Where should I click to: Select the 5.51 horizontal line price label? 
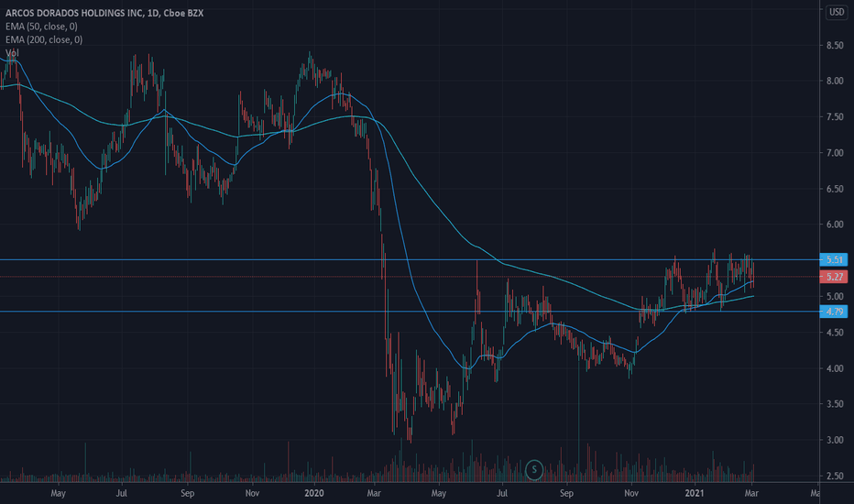click(834, 260)
